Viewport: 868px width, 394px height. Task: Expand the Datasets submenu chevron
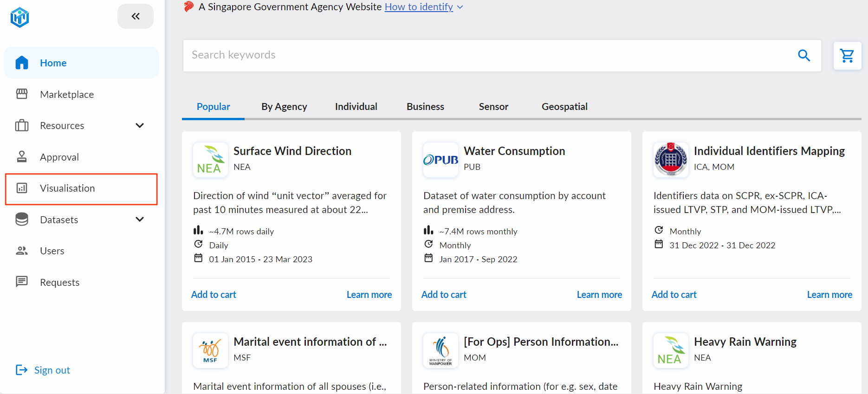(x=140, y=219)
